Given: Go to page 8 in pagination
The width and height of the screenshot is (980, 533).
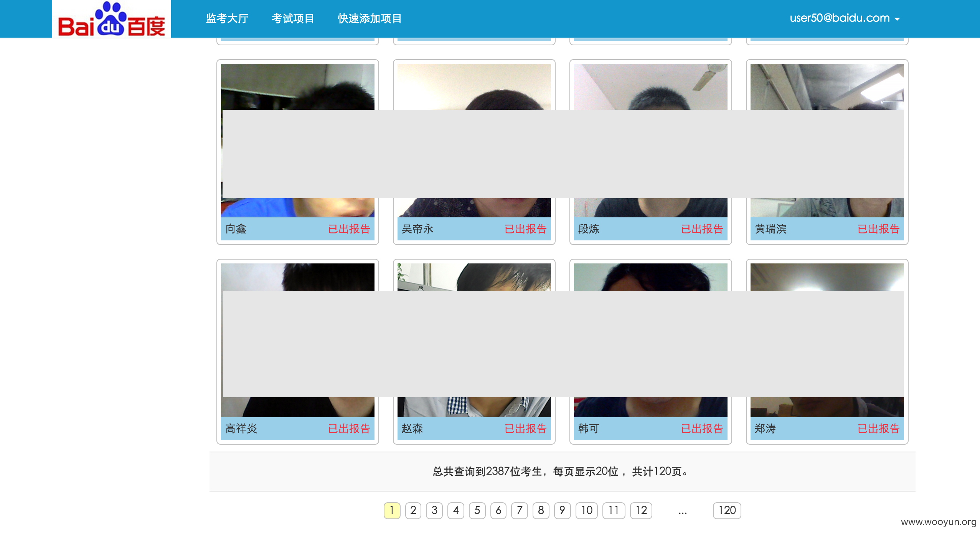Looking at the screenshot, I should pyautogui.click(x=541, y=510).
